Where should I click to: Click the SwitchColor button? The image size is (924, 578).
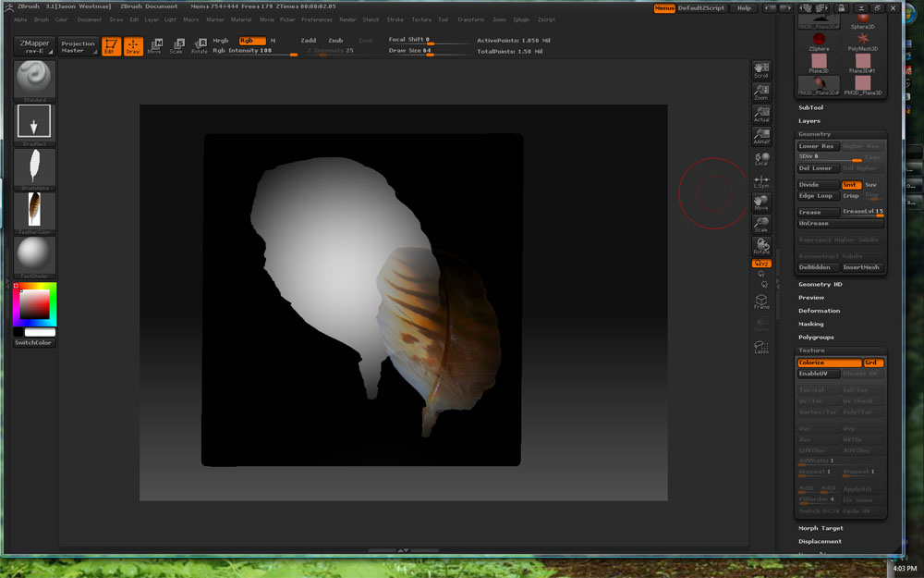[x=34, y=343]
